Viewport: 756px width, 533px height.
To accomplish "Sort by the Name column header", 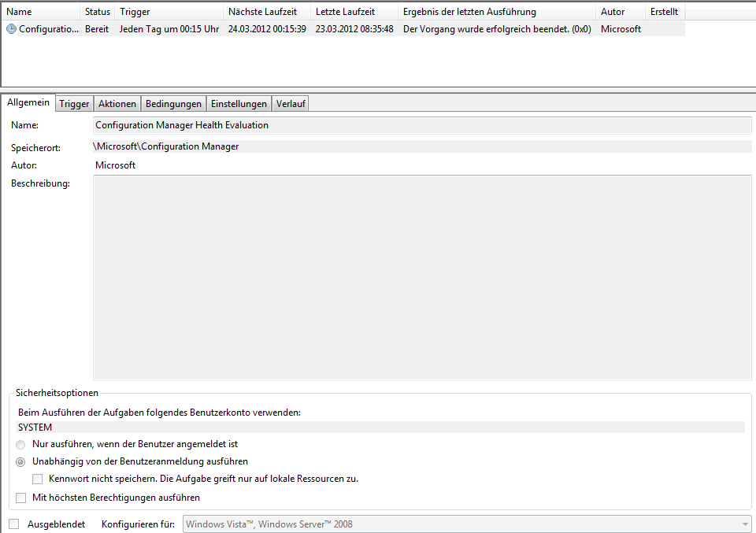I will point(41,12).
